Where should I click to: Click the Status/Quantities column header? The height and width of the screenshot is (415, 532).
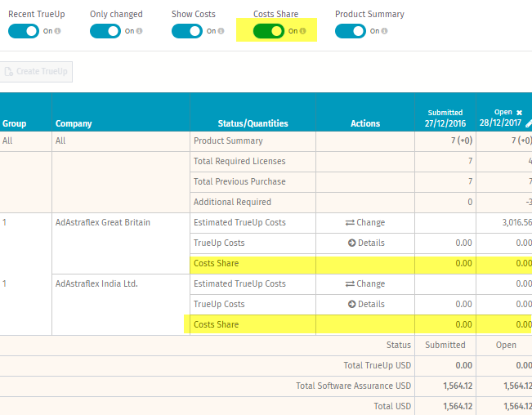tap(253, 123)
